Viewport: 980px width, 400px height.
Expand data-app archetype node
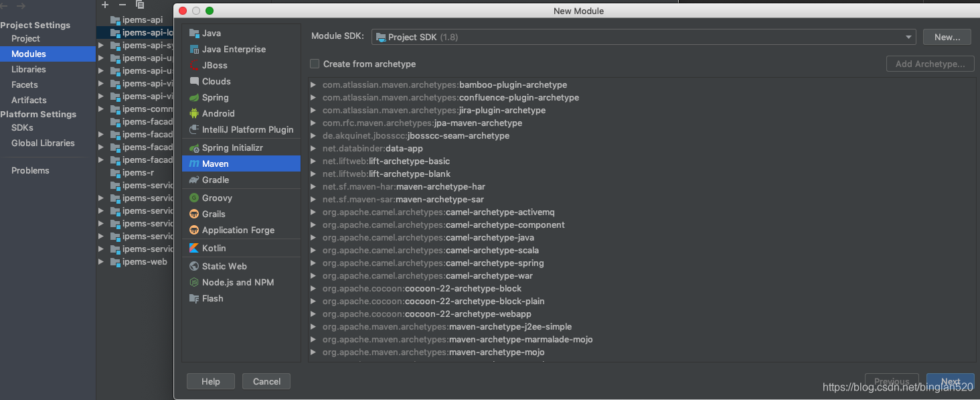[313, 149]
